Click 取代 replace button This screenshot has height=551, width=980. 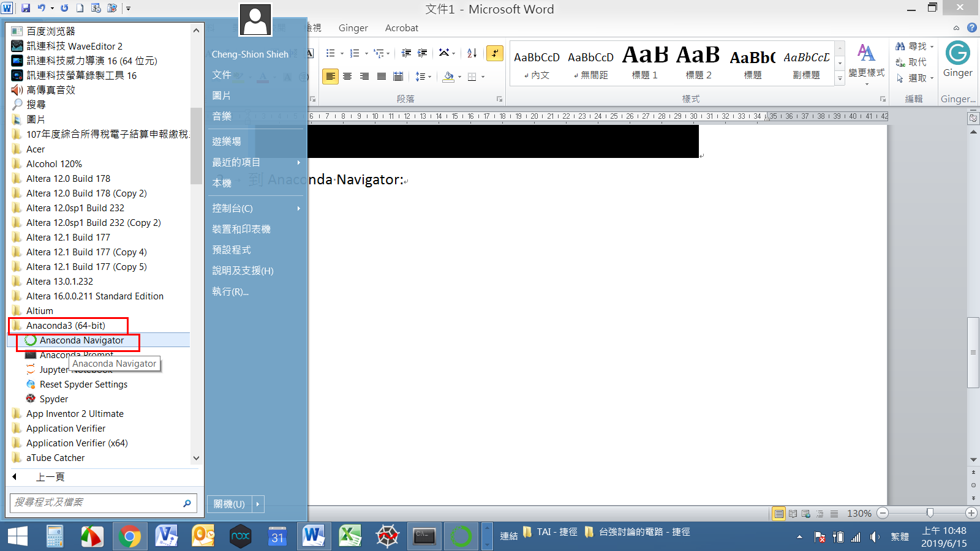click(911, 62)
